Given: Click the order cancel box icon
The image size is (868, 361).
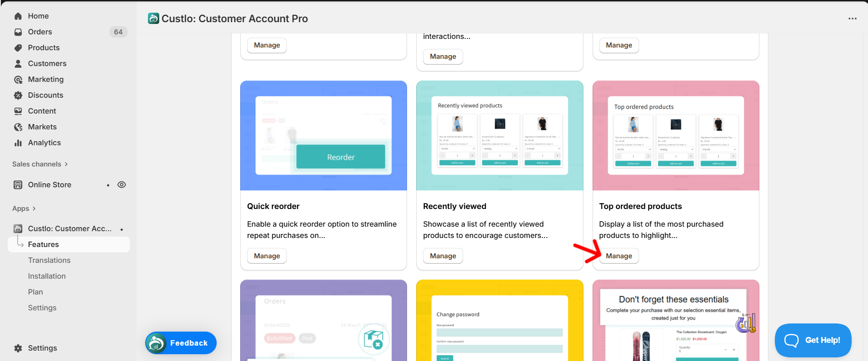Looking at the screenshot, I should (374, 339).
